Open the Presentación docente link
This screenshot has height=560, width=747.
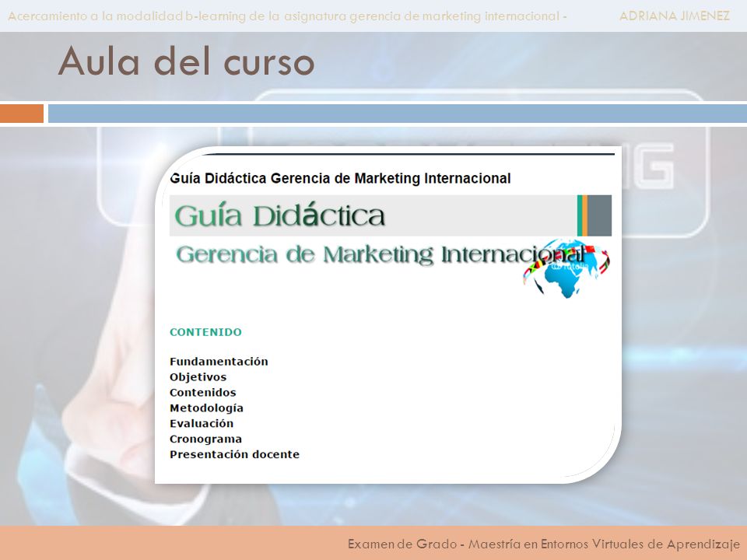pos(234,454)
